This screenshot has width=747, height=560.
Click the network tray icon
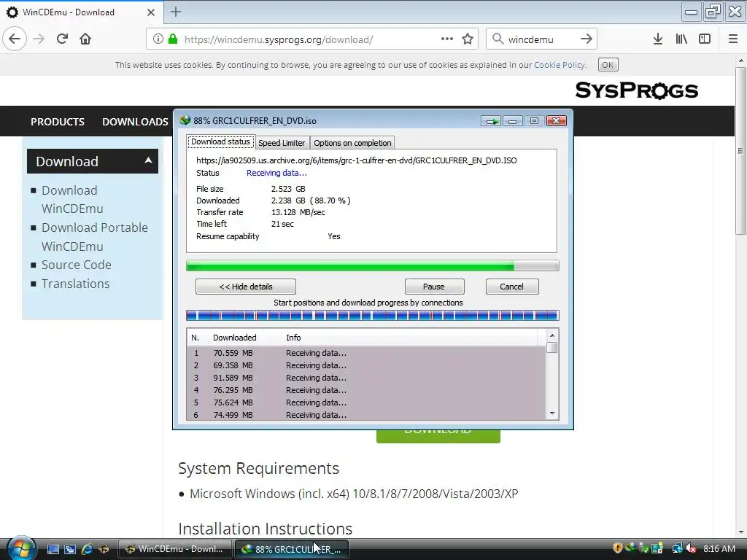[x=677, y=548]
